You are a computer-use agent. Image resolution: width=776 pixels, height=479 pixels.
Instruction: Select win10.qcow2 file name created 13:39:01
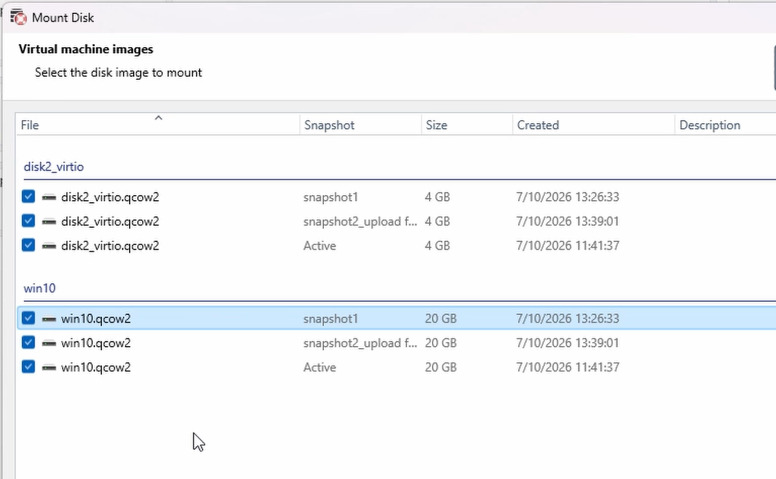click(96, 343)
